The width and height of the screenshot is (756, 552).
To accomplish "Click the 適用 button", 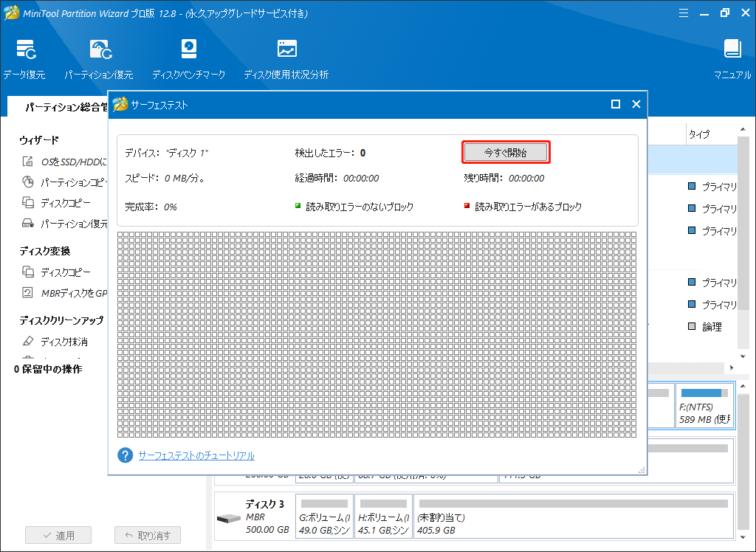I will click(x=58, y=535).
